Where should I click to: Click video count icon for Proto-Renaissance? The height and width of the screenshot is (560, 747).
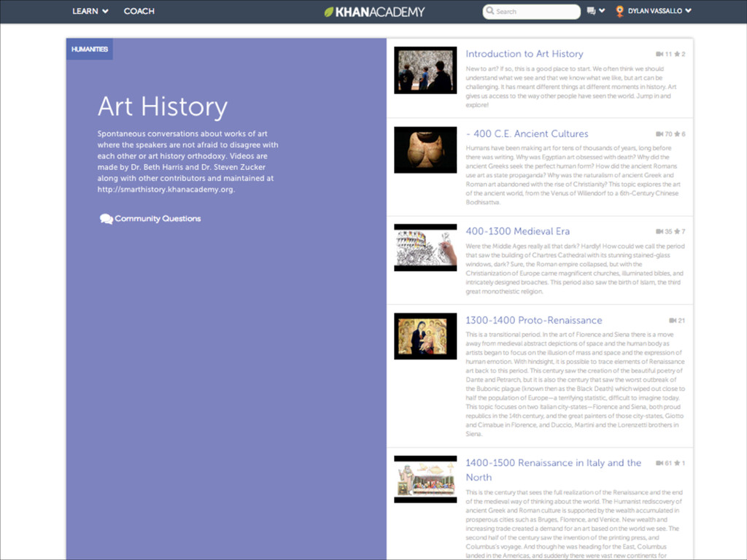click(673, 321)
